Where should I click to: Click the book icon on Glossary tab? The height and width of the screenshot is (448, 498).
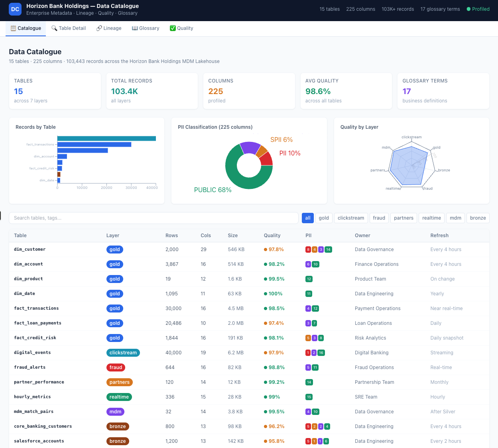pyautogui.click(x=135, y=28)
